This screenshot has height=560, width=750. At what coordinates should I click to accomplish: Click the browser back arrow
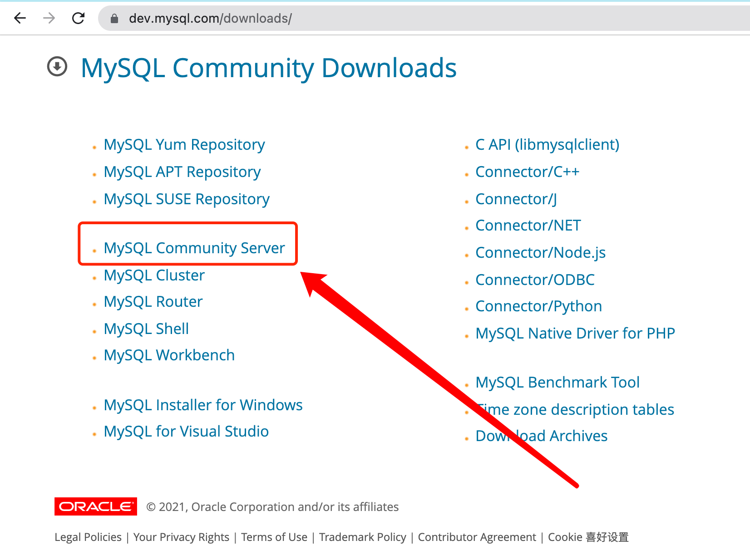(x=20, y=18)
